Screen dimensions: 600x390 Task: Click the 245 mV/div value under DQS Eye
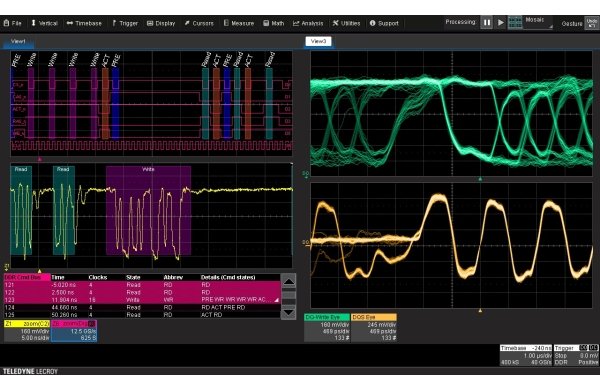382,325
